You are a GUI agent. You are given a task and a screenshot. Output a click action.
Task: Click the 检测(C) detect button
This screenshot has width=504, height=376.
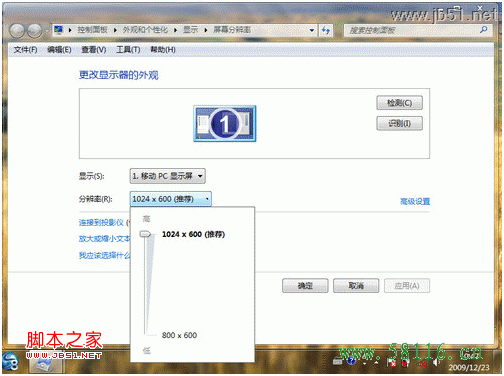coord(399,103)
